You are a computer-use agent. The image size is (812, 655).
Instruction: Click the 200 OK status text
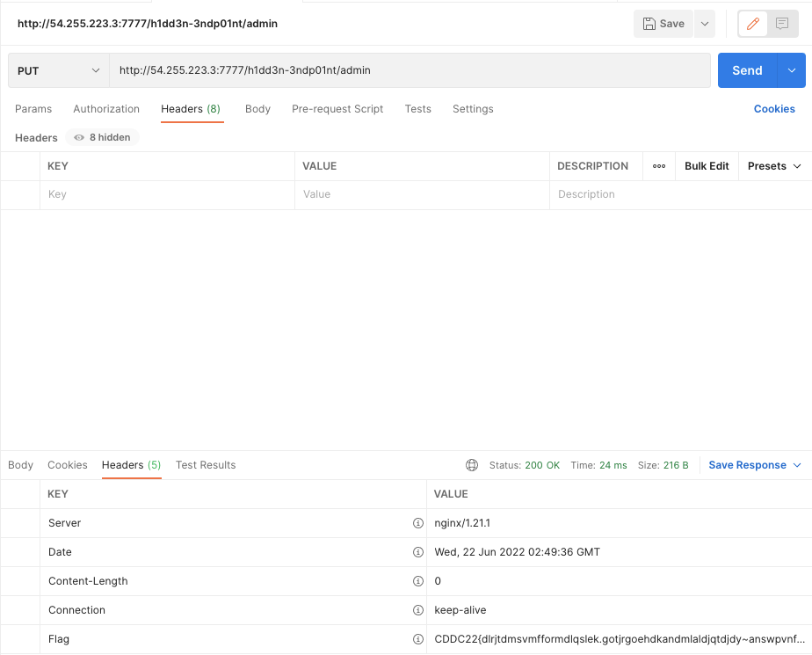pos(542,465)
